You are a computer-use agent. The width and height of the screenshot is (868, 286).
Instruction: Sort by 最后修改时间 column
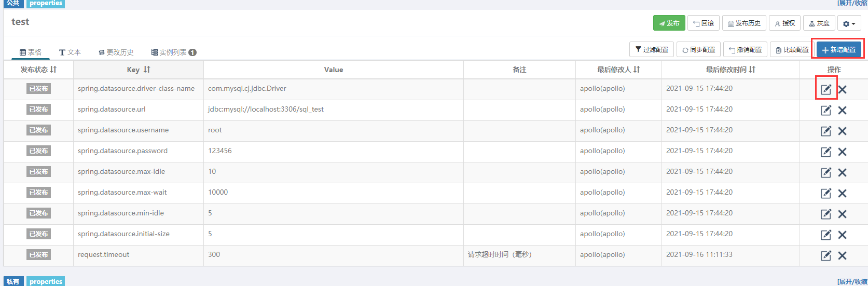(x=752, y=70)
